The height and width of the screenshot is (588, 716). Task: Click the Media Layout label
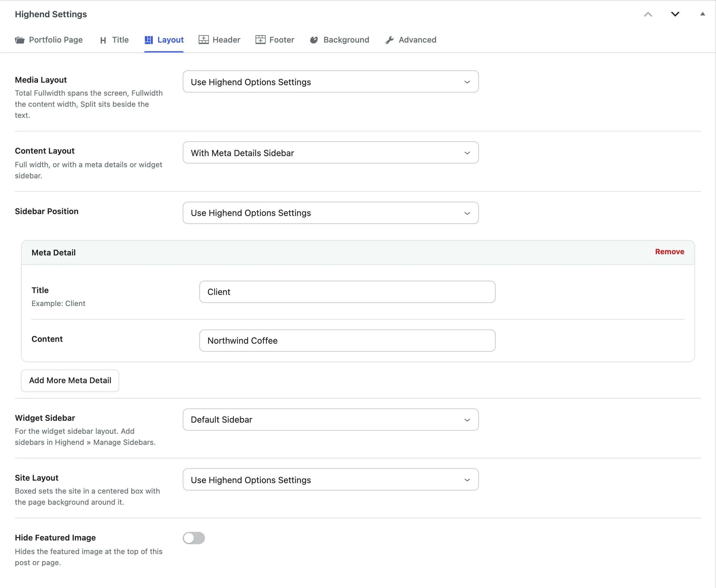[41, 80]
